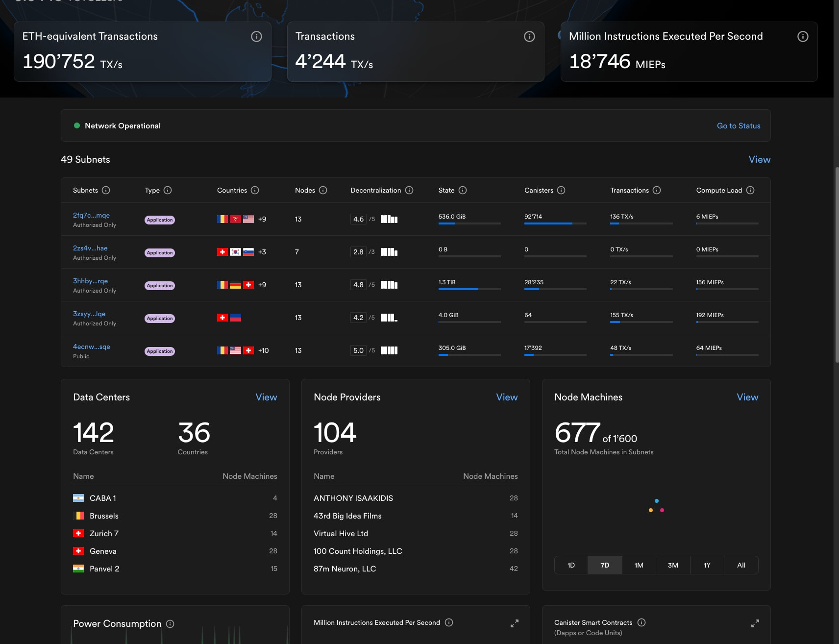Open info icon beside Power Consumption

[170, 624]
